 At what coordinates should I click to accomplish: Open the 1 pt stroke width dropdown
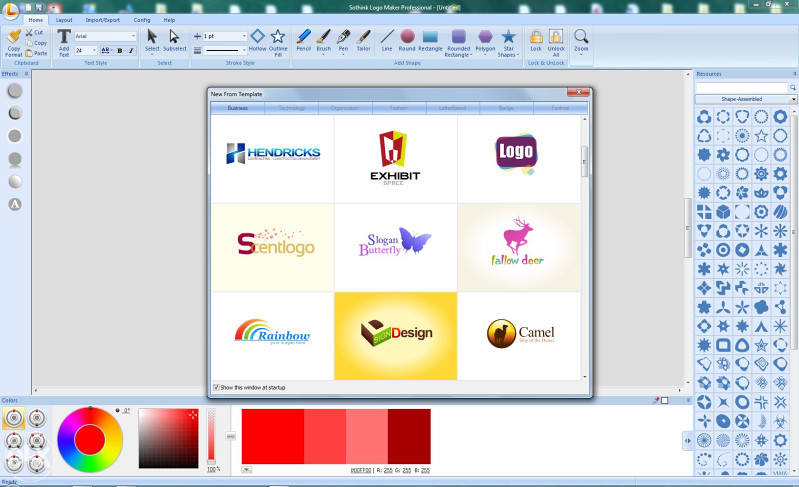coord(244,36)
